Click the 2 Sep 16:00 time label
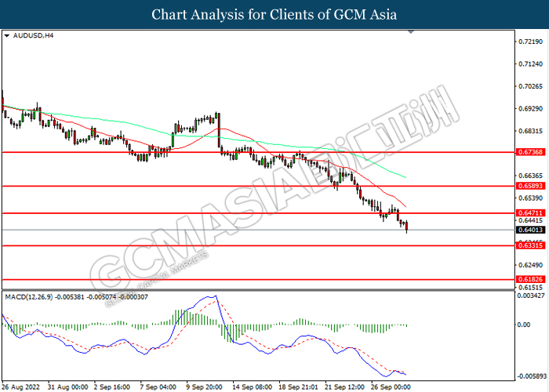 (112, 387)
